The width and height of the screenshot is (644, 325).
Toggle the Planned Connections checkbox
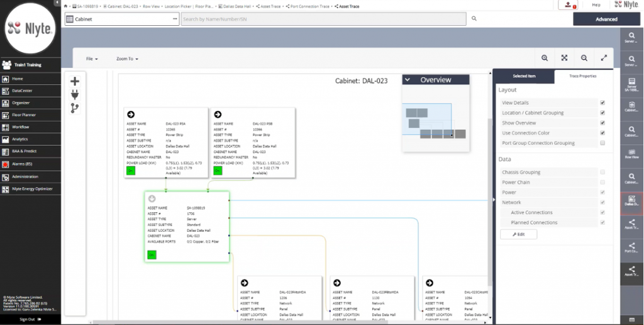(x=602, y=222)
